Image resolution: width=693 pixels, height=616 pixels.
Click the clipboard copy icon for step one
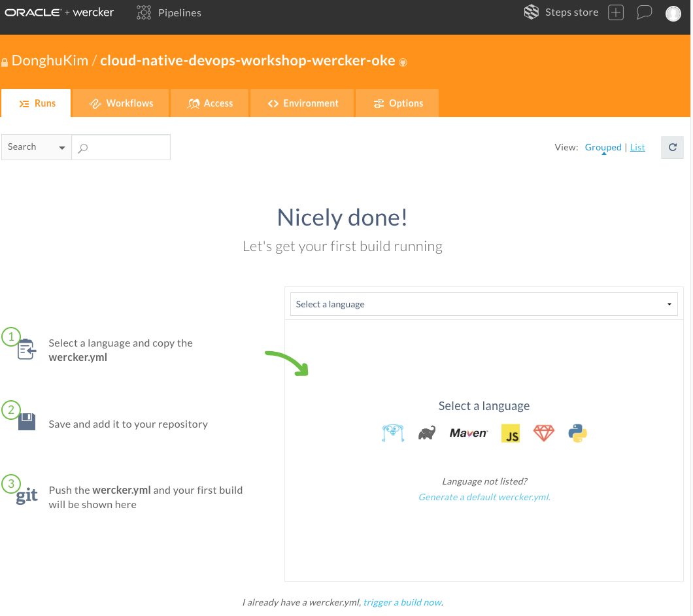coord(27,349)
